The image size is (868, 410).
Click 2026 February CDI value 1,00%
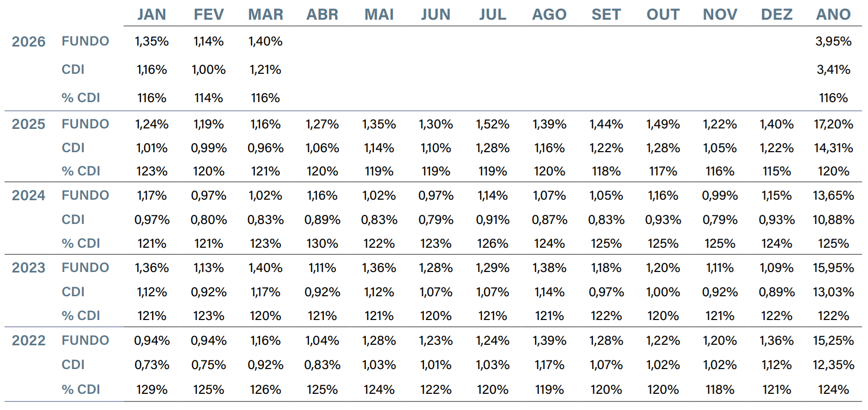(x=208, y=70)
